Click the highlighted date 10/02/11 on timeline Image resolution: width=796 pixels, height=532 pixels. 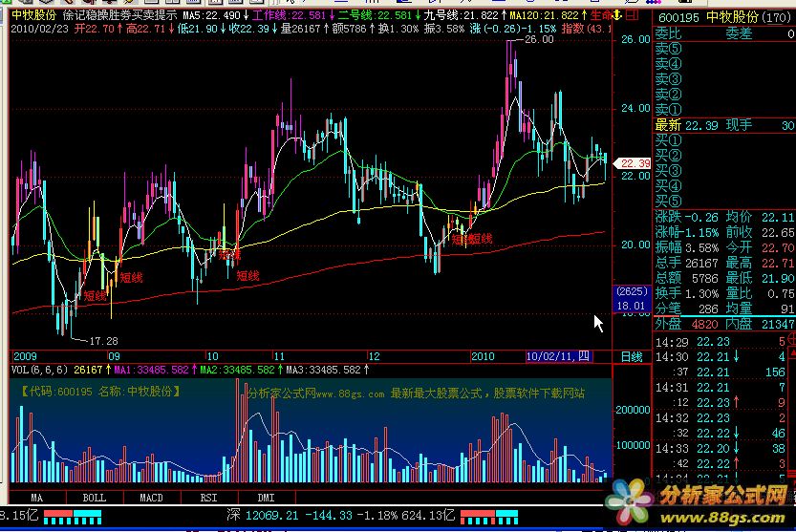[559, 356]
